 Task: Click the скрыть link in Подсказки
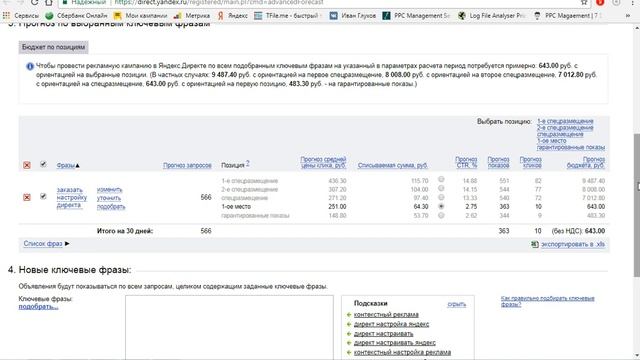[457, 304]
